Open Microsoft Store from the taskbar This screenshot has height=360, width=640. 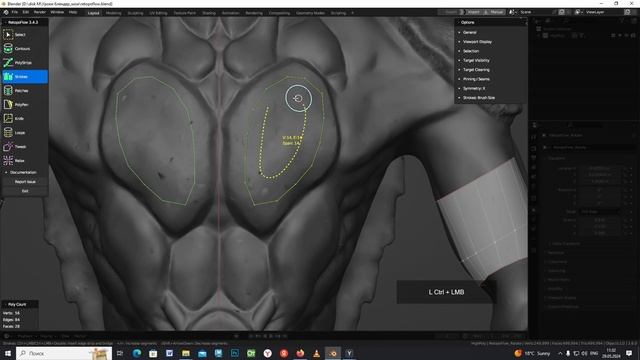click(153, 353)
